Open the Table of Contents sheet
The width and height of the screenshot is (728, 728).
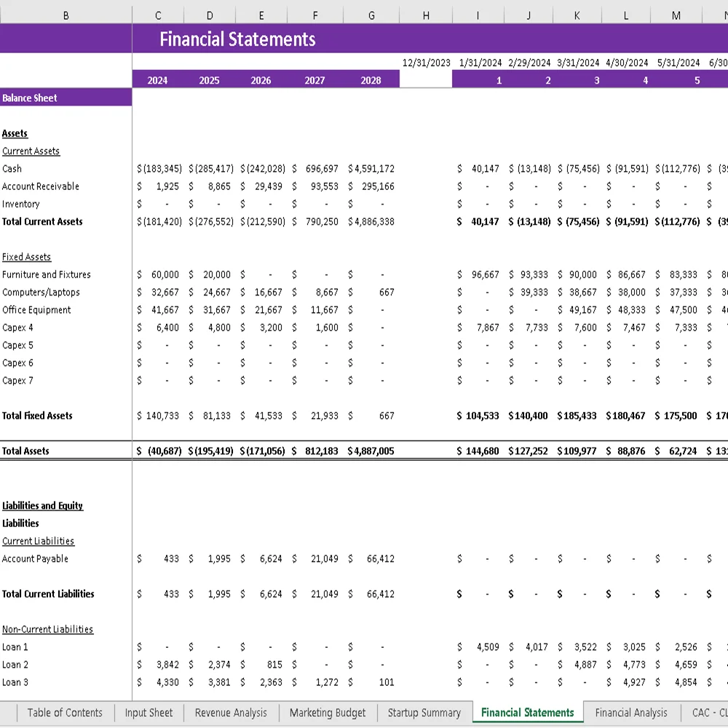65,713
